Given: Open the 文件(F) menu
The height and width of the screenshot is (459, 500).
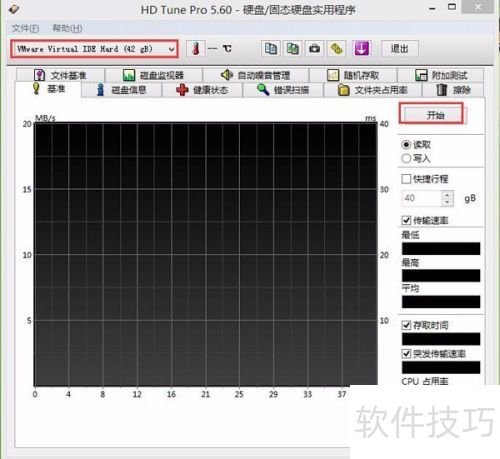Looking at the screenshot, I should click(x=25, y=28).
